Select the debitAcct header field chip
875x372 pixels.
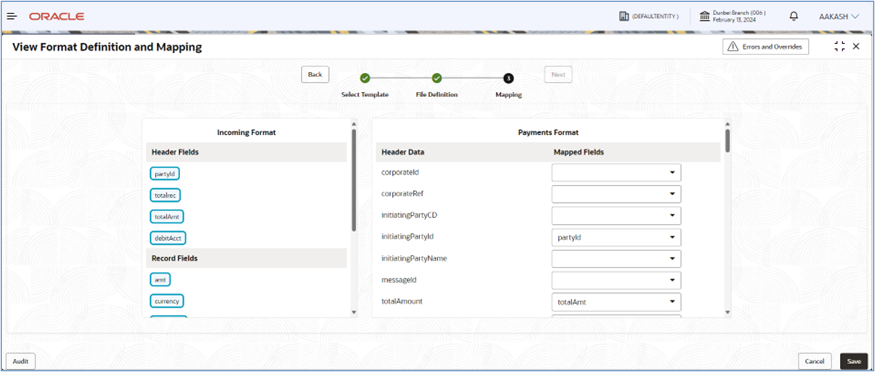[168, 238]
